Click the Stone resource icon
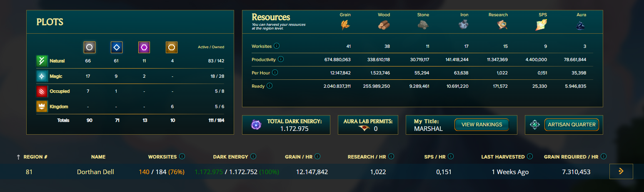This screenshot has height=192, width=644. click(423, 25)
